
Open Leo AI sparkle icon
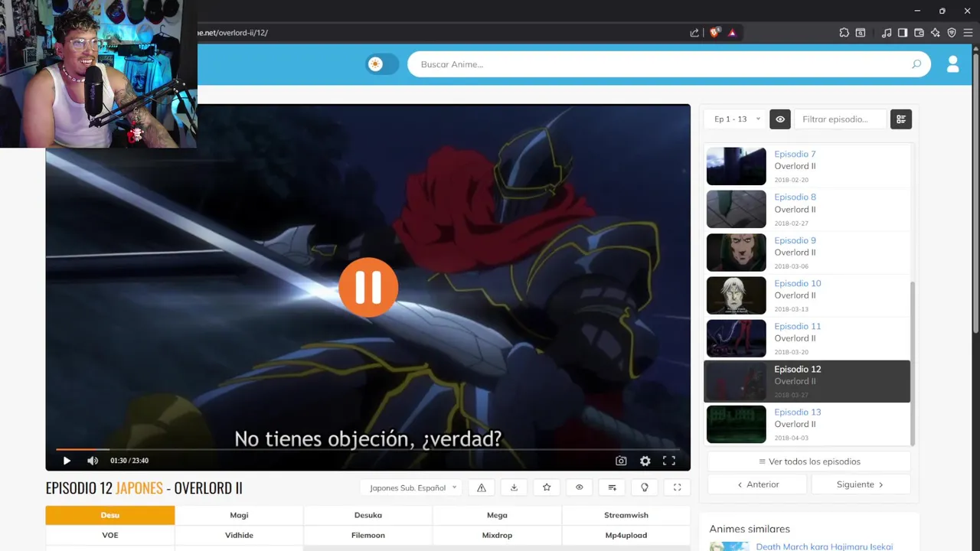936,33
